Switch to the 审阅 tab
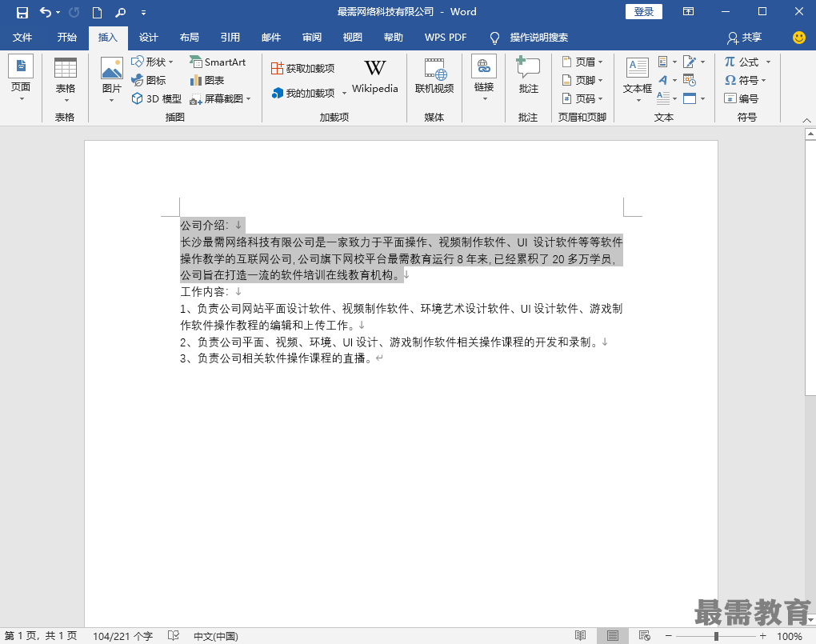The image size is (816, 644). click(312, 38)
